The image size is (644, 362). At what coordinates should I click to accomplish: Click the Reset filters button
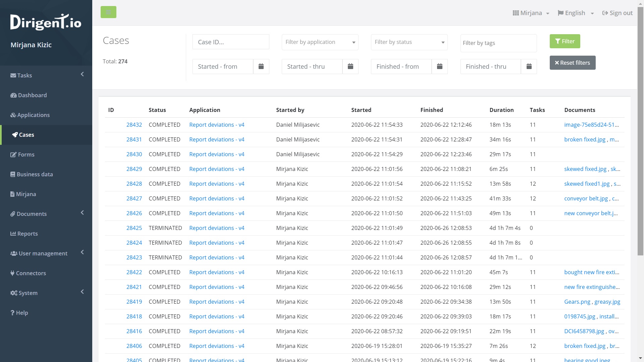pyautogui.click(x=572, y=63)
